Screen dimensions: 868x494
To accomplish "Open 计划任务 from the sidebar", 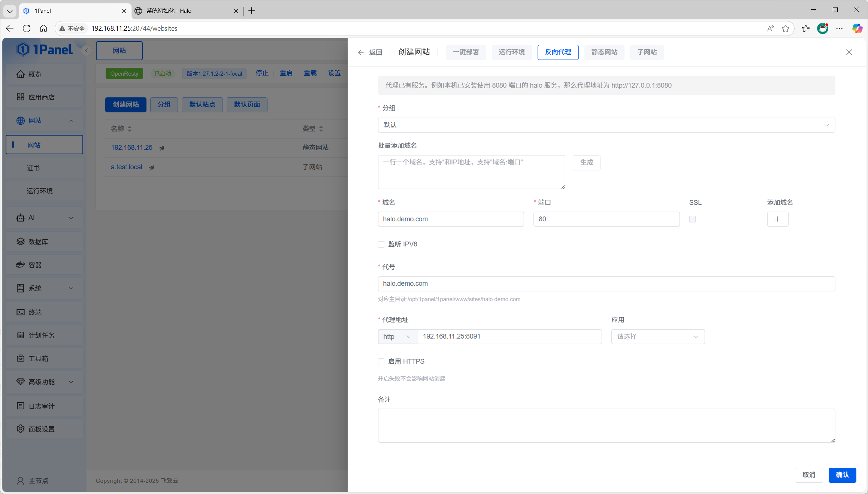I will 41,335.
